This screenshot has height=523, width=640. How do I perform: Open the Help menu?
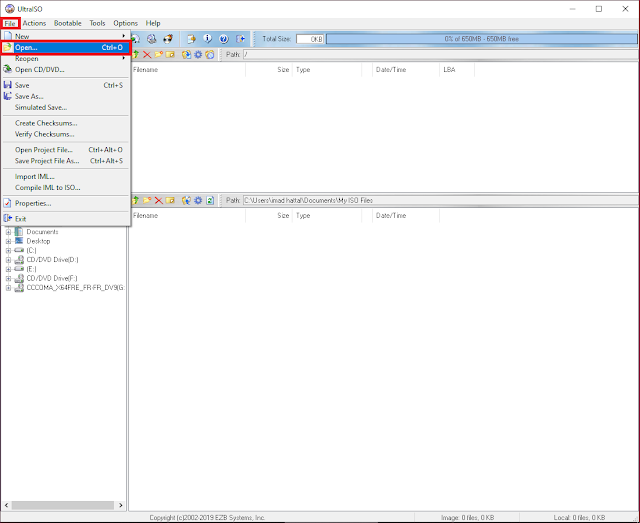(x=153, y=23)
